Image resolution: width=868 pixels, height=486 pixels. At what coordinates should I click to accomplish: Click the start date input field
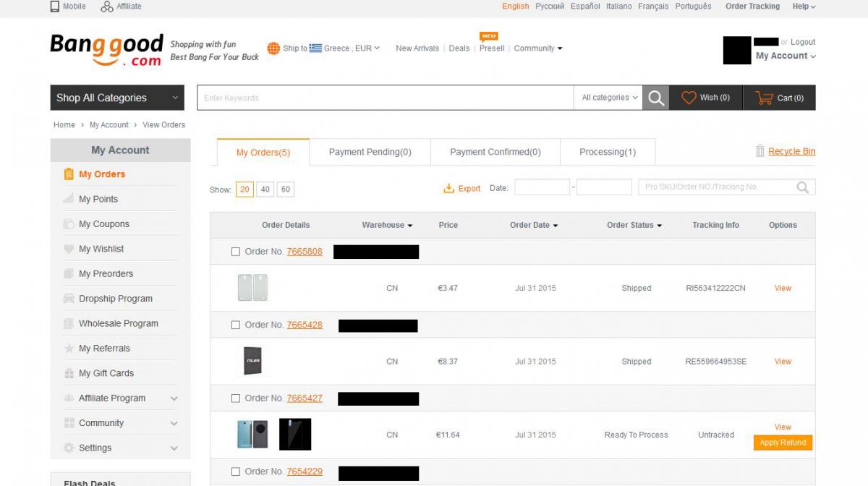click(542, 187)
